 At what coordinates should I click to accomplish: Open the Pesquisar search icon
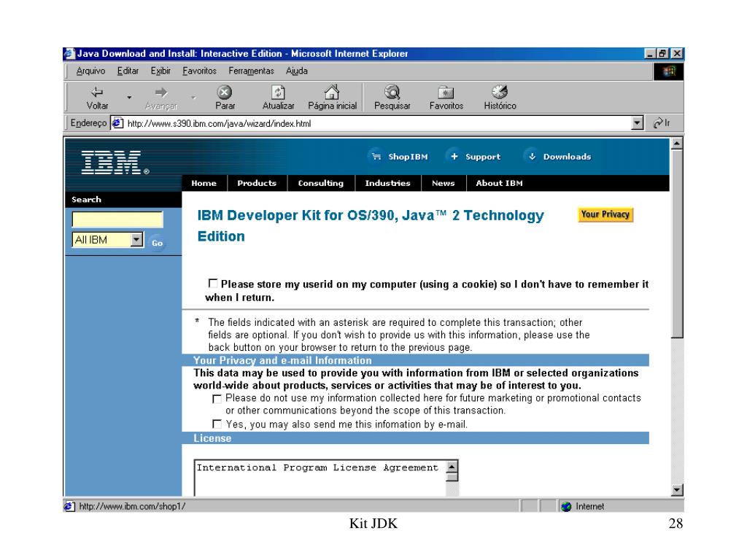[x=392, y=92]
